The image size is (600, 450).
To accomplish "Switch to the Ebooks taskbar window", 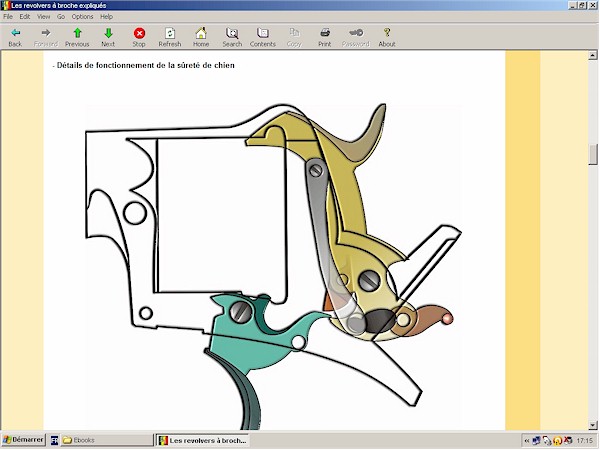I will click(100, 440).
